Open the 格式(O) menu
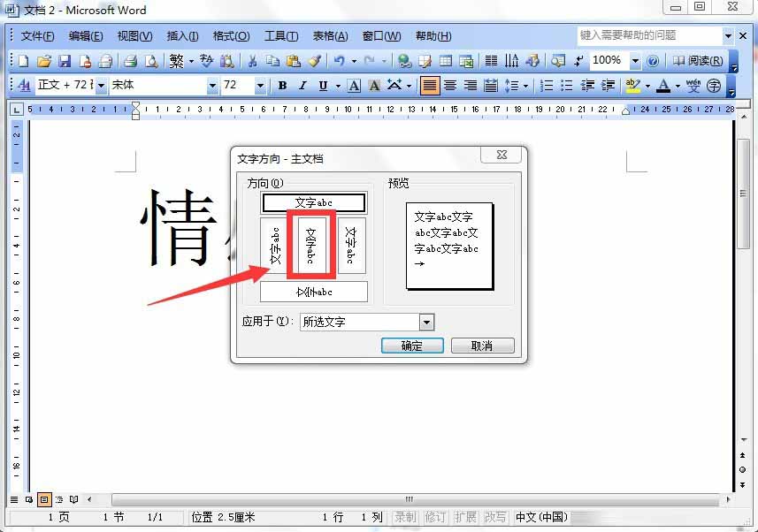 coord(231,36)
